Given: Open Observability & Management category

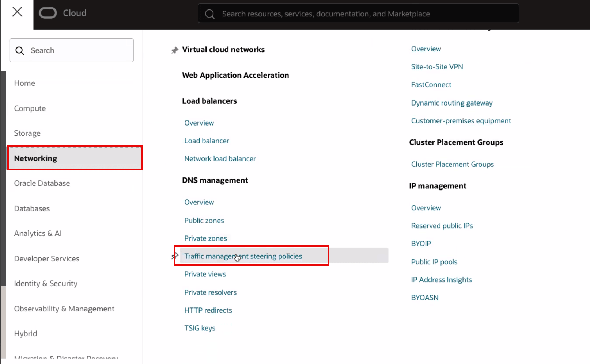Looking at the screenshot, I should point(64,309).
